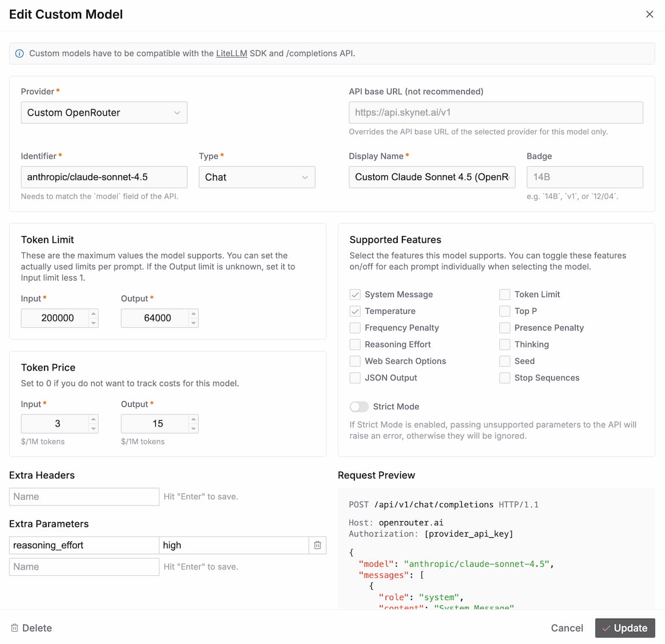Click the Update button

click(x=625, y=628)
